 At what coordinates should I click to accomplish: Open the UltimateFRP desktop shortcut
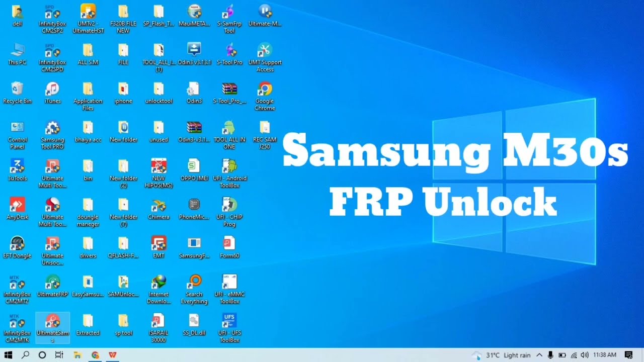(x=52, y=286)
